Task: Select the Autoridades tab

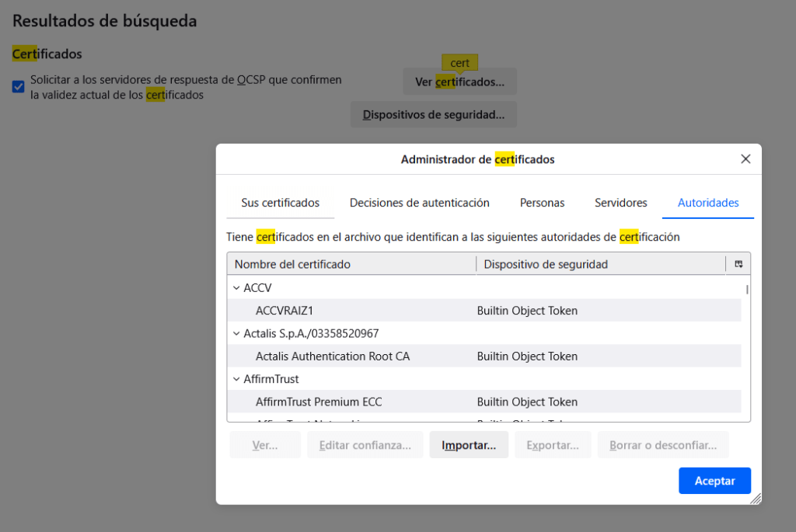Action: (x=707, y=203)
